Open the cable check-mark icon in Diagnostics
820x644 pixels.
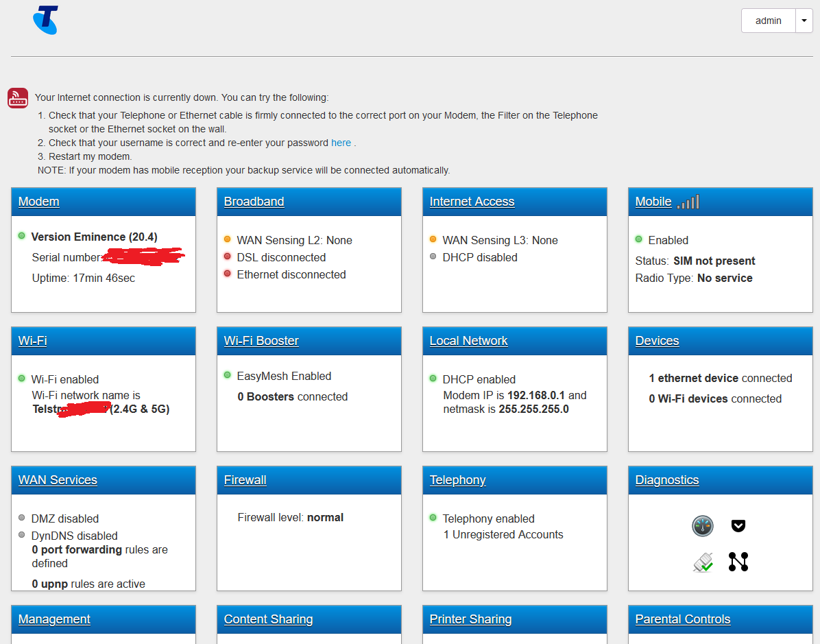point(703,562)
